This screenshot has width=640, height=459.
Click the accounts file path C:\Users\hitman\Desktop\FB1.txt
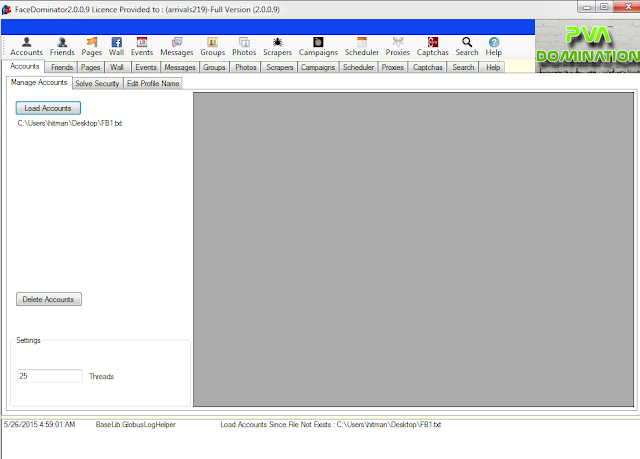tap(70, 123)
